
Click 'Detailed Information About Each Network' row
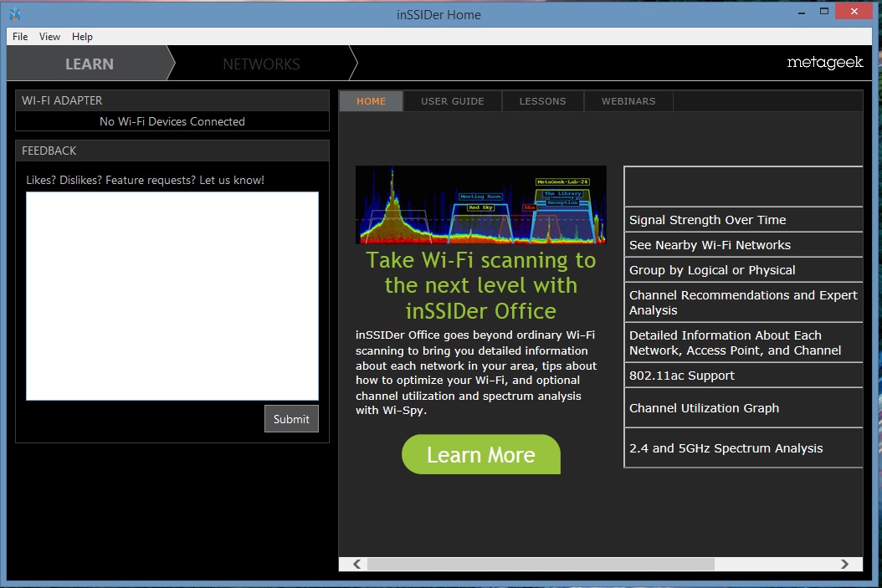click(743, 342)
